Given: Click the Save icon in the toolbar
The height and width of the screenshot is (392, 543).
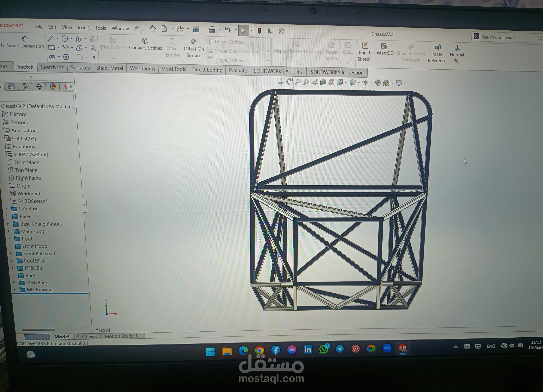Looking at the screenshot, I should click(196, 29).
